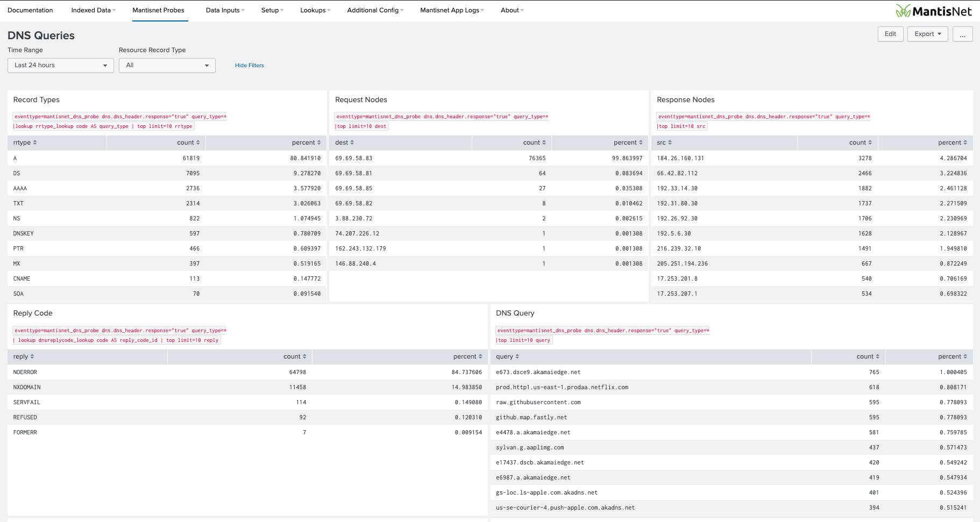980x522 pixels.
Task: Sort DNS Query table by count
Action: 868,356
